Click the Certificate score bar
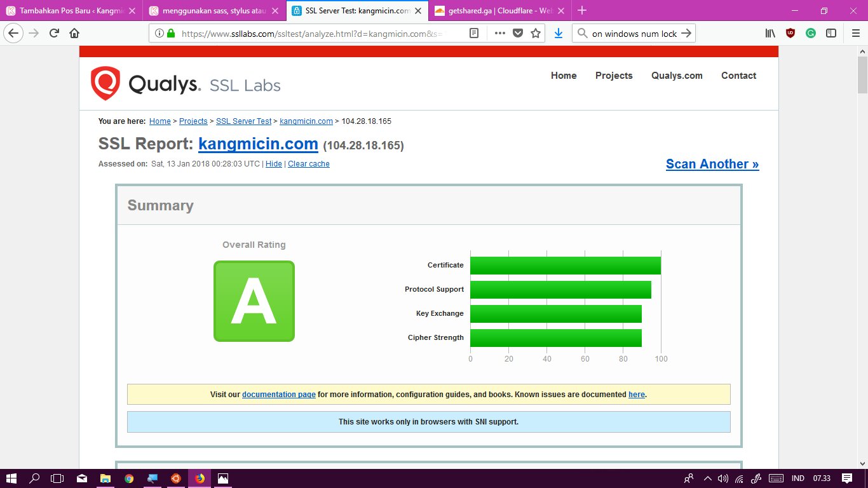 [x=566, y=266]
